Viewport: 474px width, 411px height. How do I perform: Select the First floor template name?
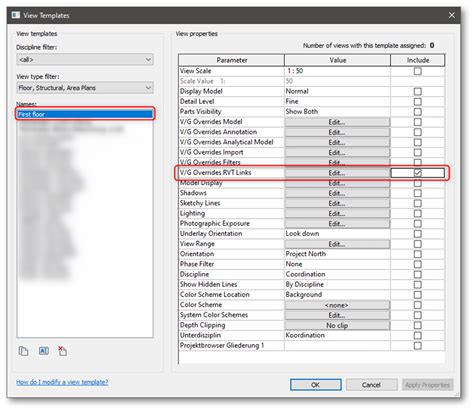(85, 114)
